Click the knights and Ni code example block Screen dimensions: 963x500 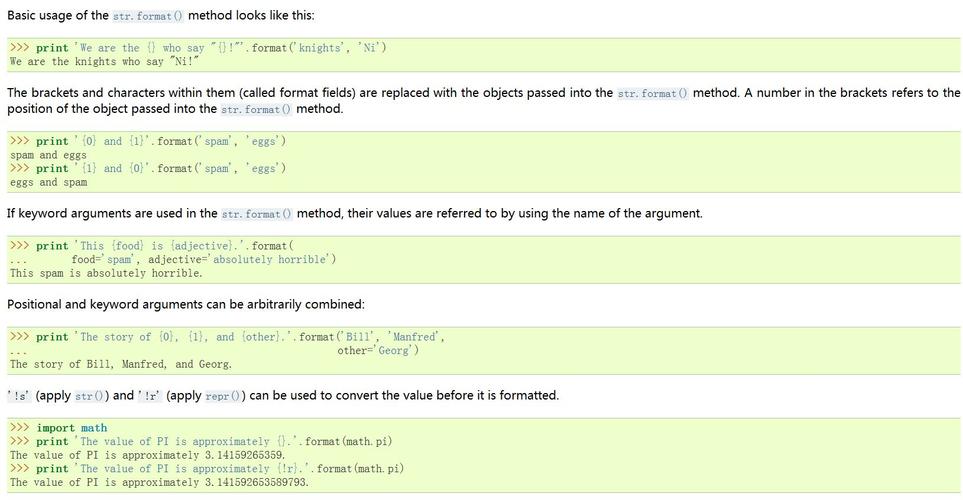click(483, 55)
